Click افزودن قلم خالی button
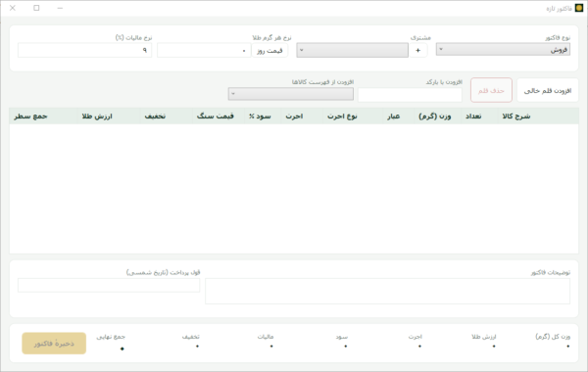This screenshot has height=372, width=588. click(x=548, y=90)
